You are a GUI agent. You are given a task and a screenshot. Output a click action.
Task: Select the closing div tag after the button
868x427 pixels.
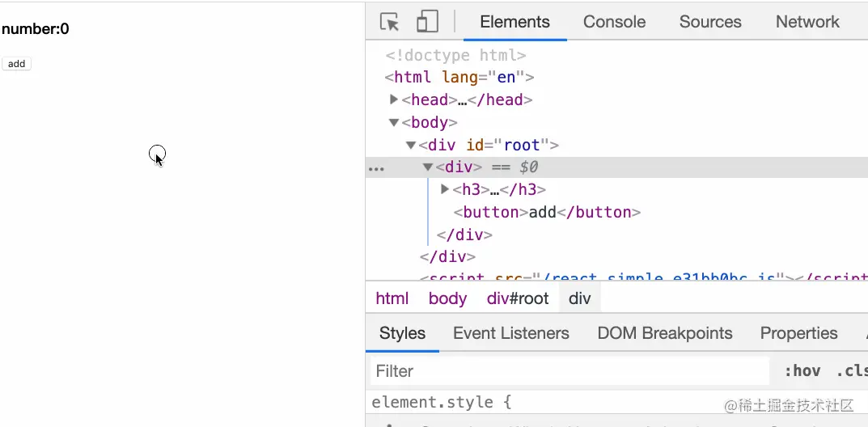point(464,235)
